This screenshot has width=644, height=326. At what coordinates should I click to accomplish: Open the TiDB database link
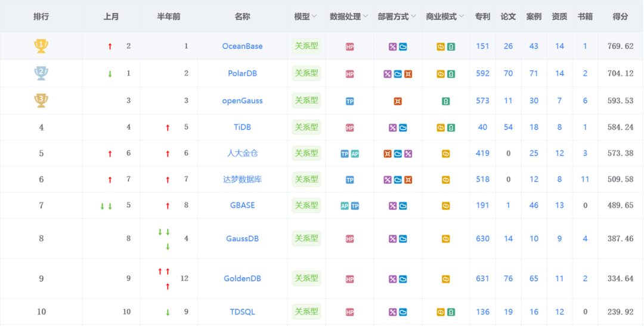tap(242, 127)
